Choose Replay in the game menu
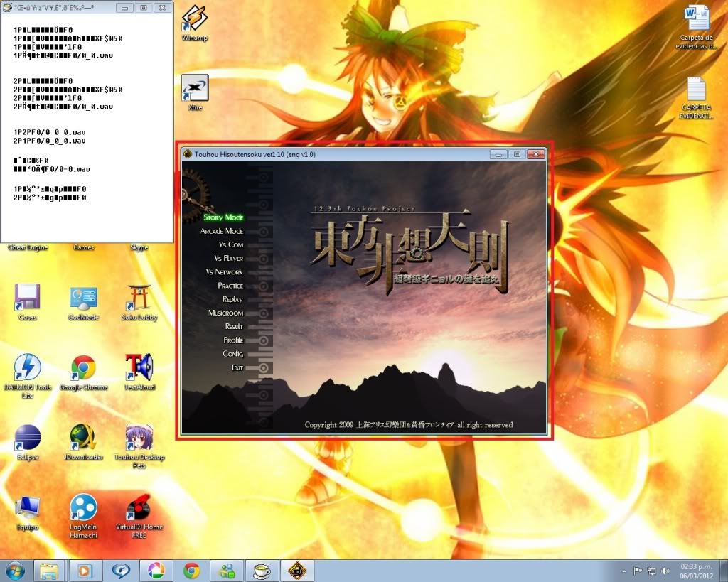This screenshot has width=728, height=582. 232,299
